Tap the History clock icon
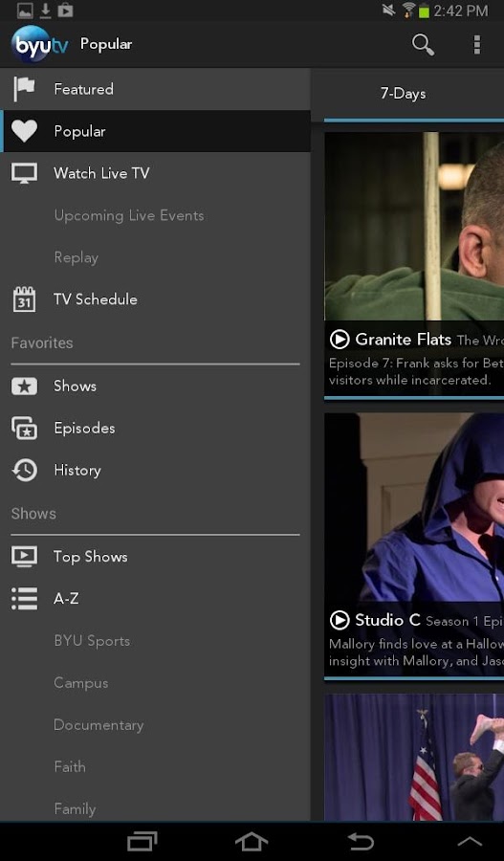The image size is (504, 861). pos(24,471)
